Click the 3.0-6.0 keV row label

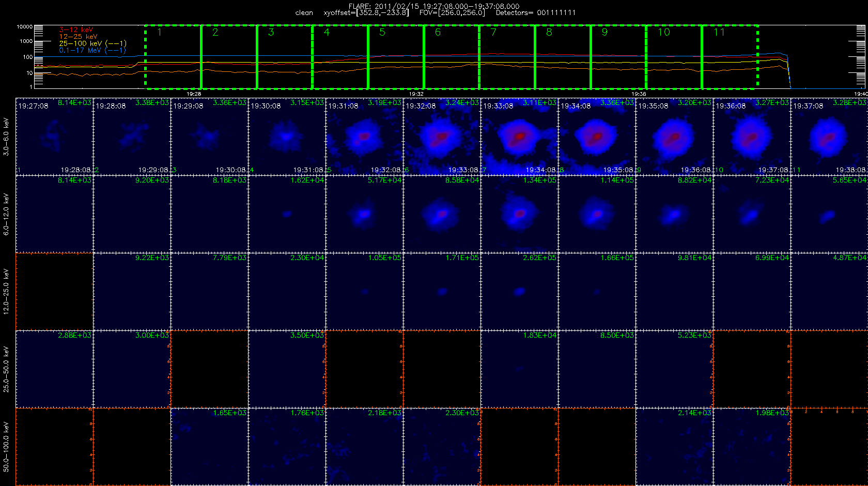6,136
